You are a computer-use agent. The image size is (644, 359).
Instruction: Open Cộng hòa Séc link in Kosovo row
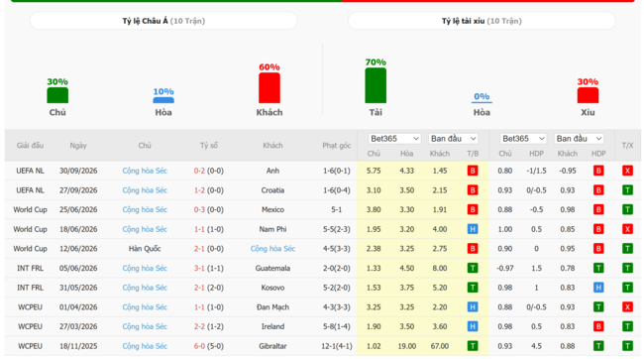(145, 288)
